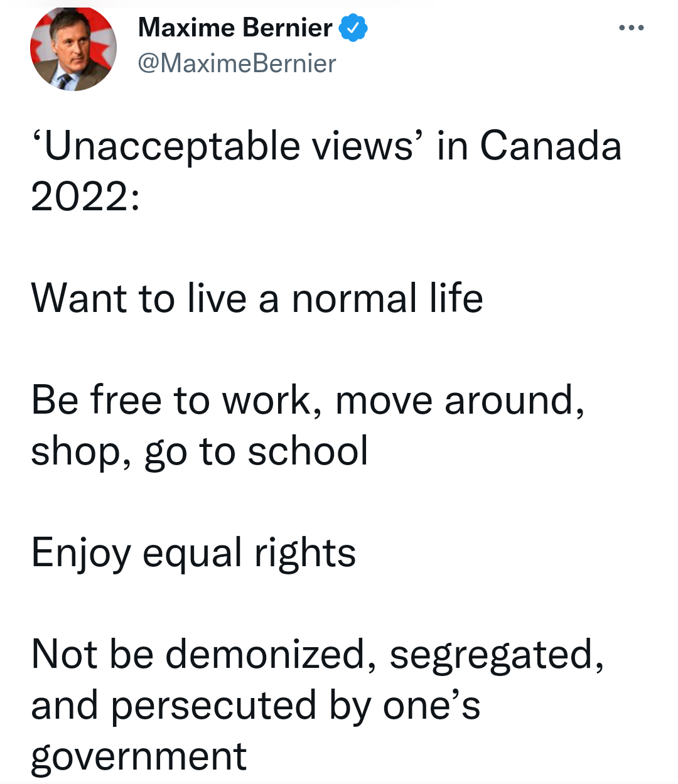Select the line 'Want to live a normal life'
The height and width of the screenshot is (784, 678).
pos(257,298)
